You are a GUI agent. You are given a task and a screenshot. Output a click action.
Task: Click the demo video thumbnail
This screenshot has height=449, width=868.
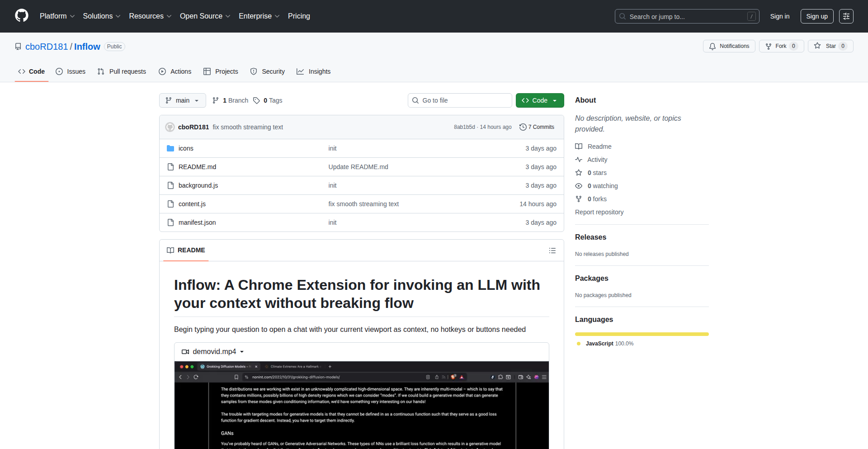click(x=362, y=405)
